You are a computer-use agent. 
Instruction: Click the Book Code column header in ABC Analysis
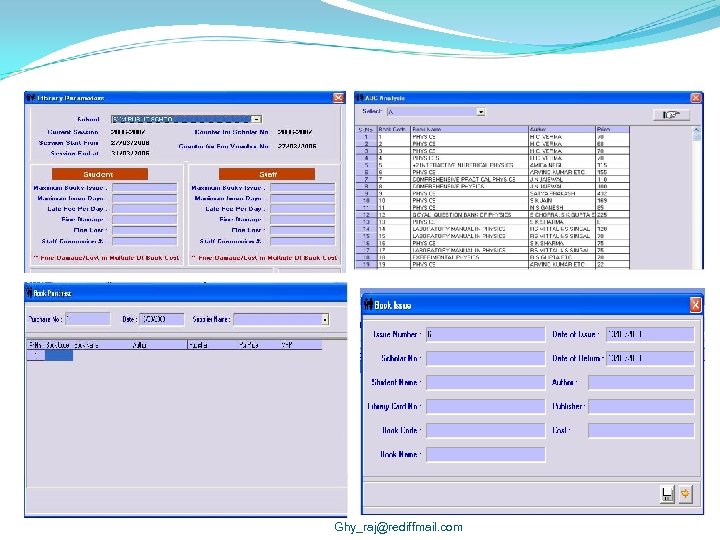coord(394,129)
